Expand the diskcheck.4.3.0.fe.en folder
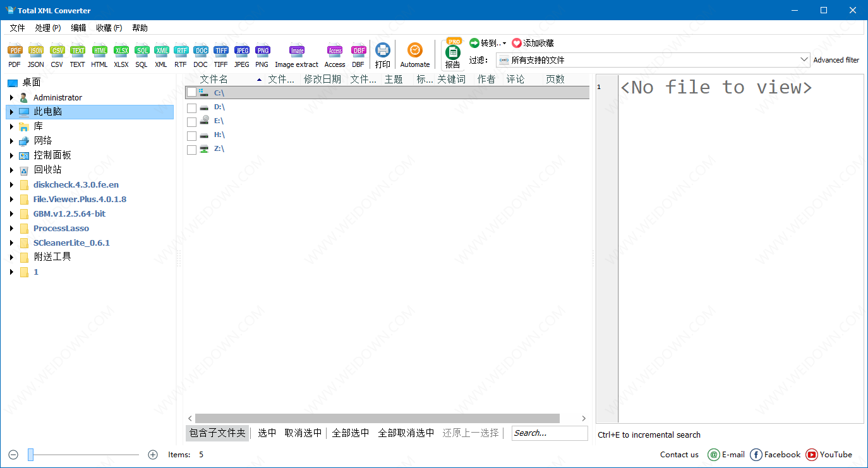 coord(11,185)
